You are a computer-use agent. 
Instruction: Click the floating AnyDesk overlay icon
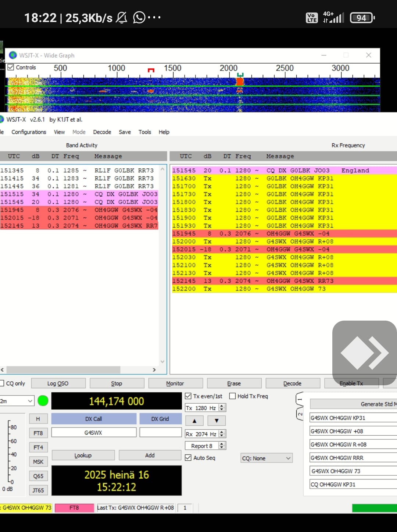tap(364, 353)
